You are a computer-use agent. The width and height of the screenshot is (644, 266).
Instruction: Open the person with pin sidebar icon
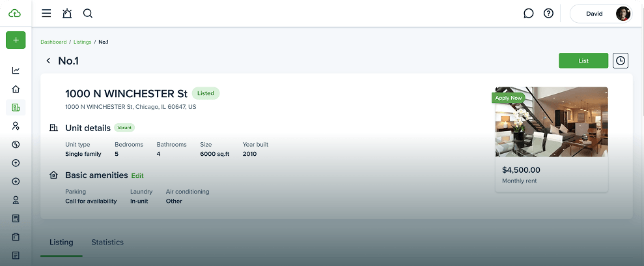click(16, 126)
